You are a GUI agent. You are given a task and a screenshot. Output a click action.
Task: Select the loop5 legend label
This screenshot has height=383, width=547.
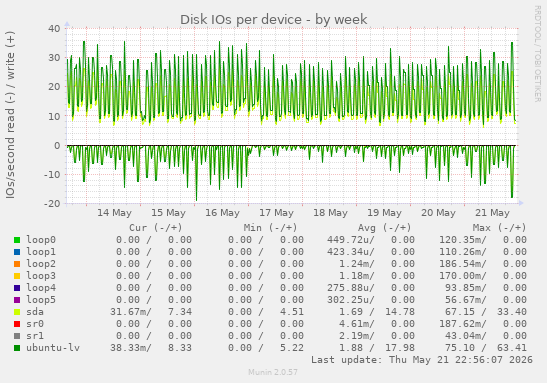pyautogui.click(x=41, y=300)
